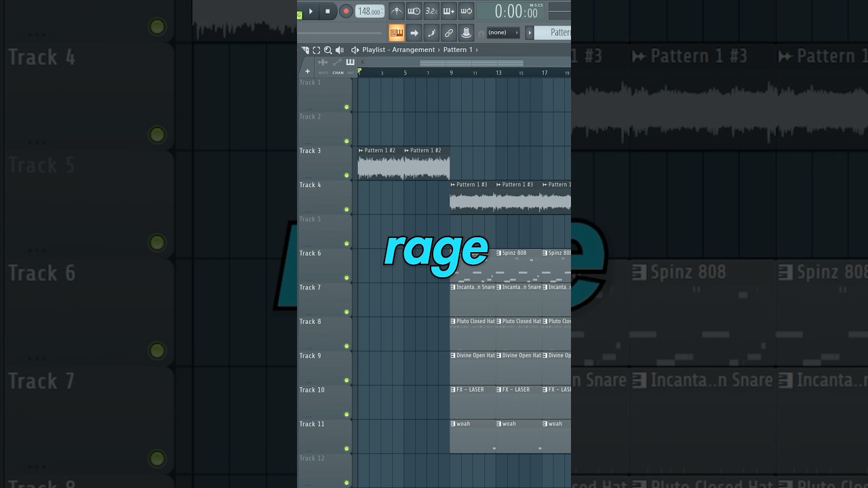Select first Pattern 1 #2 clip
The height and width of the screenshot is (488, 868).
[380, 163]
